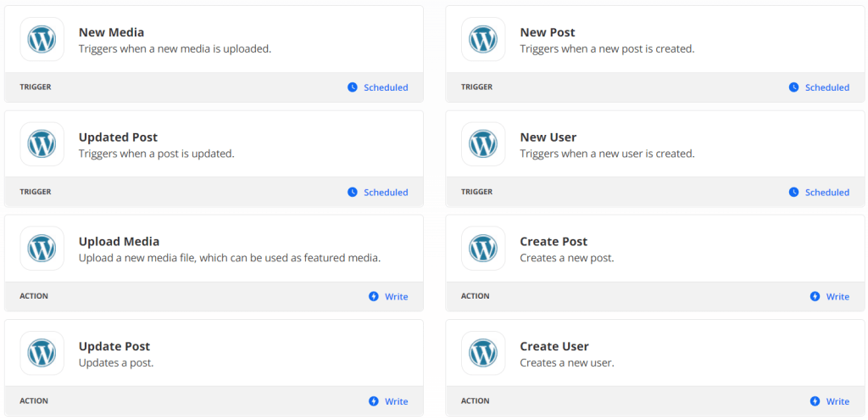Click the lightning icon in Create Post footer
This screenshot has width=868, height=420.
click(x=815, y=296)
